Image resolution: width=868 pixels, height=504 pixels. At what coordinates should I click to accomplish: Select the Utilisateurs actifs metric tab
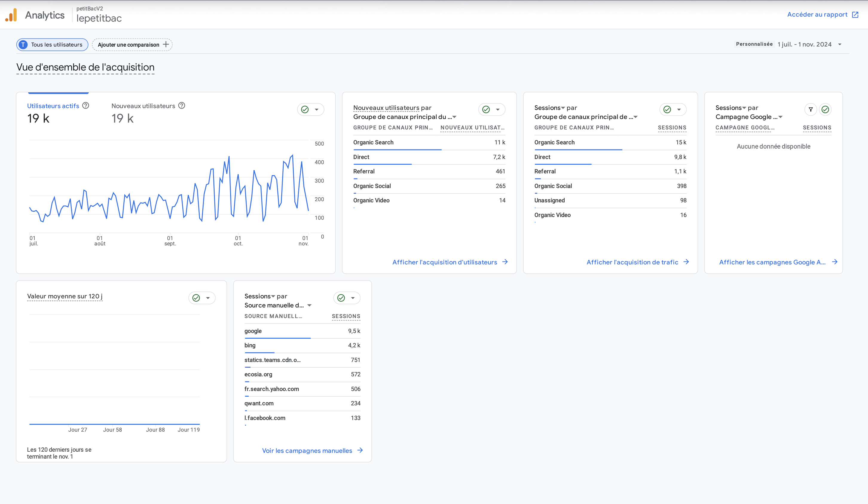click(x=53, y=106)
